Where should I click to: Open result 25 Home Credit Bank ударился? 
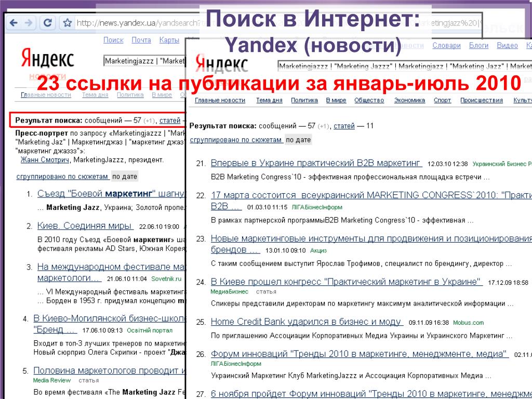point(306,322)
